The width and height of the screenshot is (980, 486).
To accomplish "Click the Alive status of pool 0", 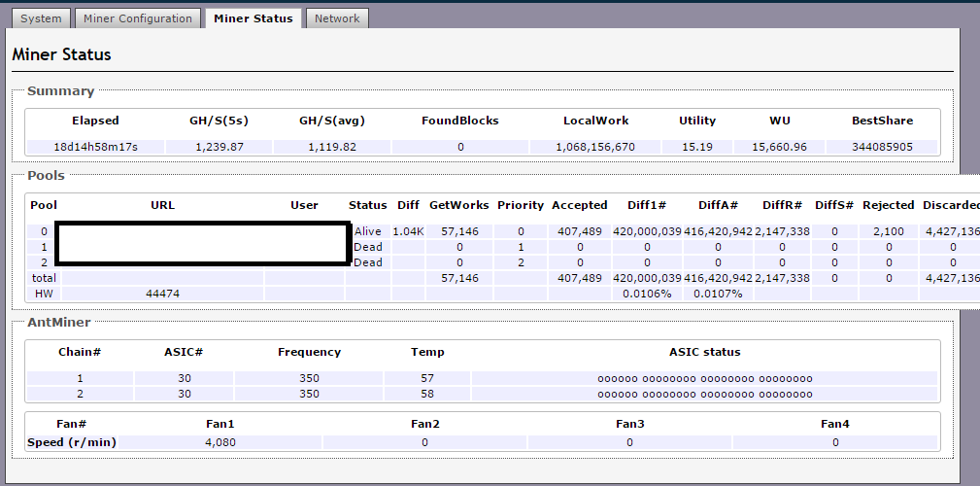I will (x=368, y=231).
